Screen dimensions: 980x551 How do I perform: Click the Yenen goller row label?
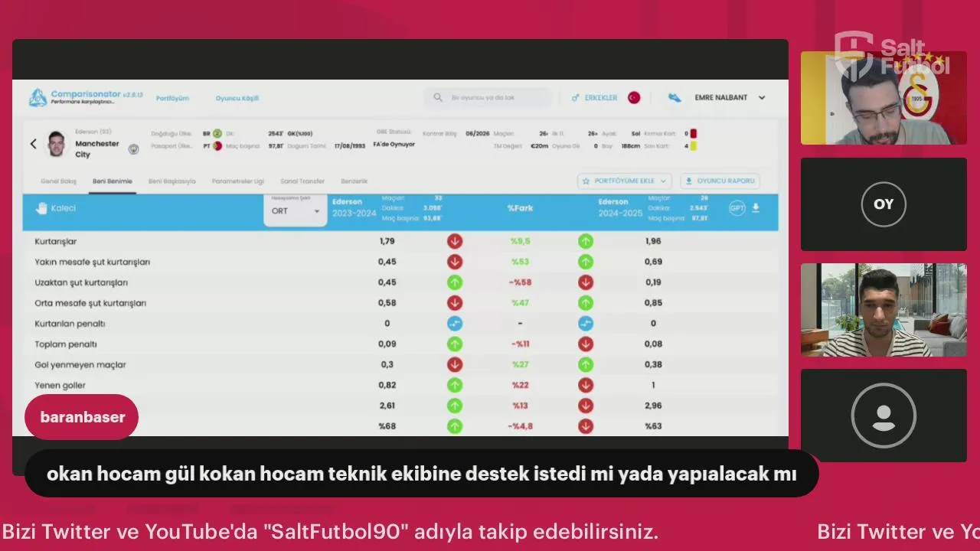[x=60, y=385]
